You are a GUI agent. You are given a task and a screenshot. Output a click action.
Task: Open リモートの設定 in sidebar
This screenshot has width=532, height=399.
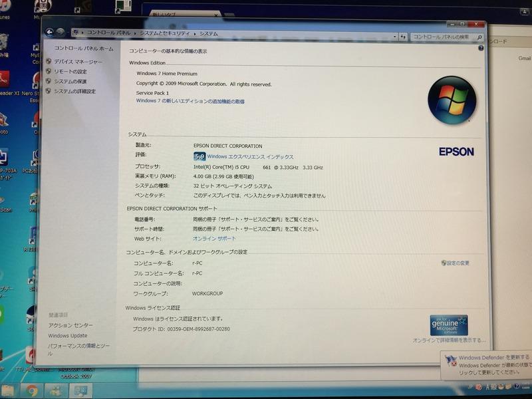[70, 72]
